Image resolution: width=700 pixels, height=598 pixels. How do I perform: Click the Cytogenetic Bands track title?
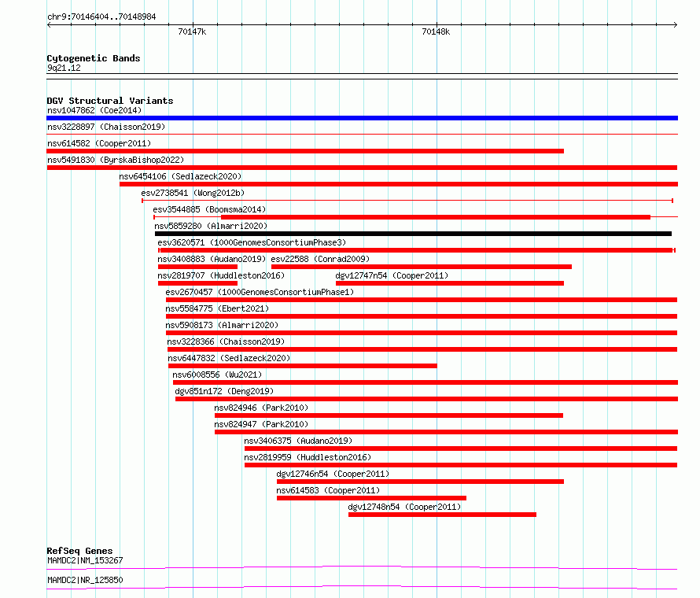[x=94, y=58]
